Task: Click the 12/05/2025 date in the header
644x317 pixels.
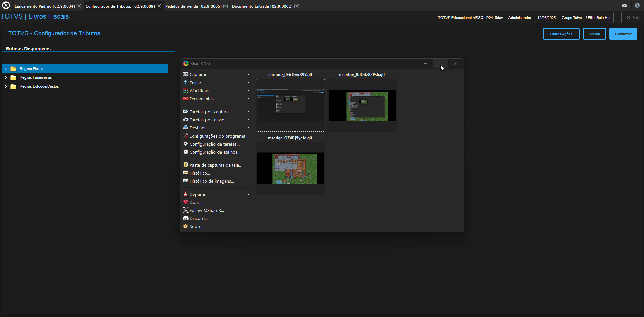Action: click(546, 18)
